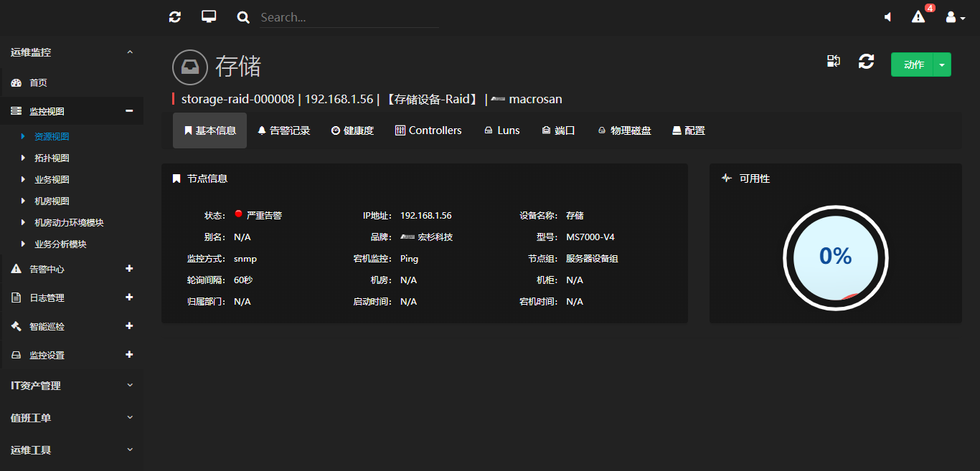Screen dimensions: 980x471
Task: Click the 监控视图 server icon
Action: pyautogui.click(x=17, y=111)
